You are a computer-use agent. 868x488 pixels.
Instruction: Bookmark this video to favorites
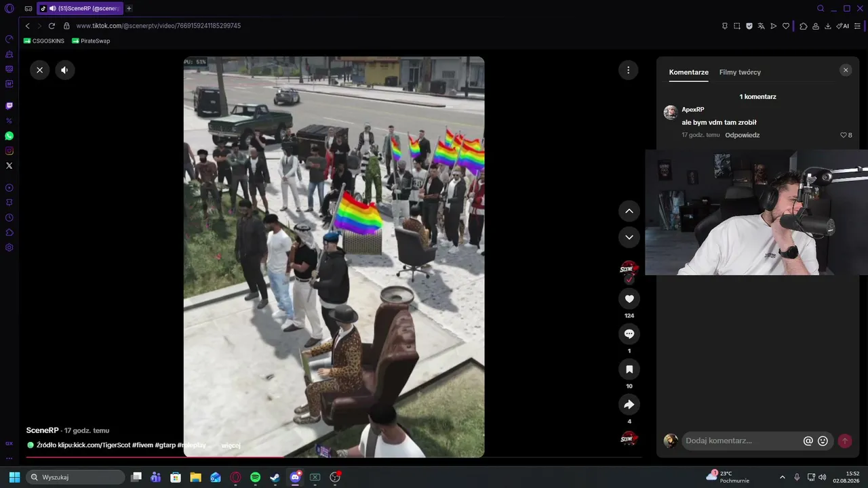pyautogui.click(x=629, y=369)
